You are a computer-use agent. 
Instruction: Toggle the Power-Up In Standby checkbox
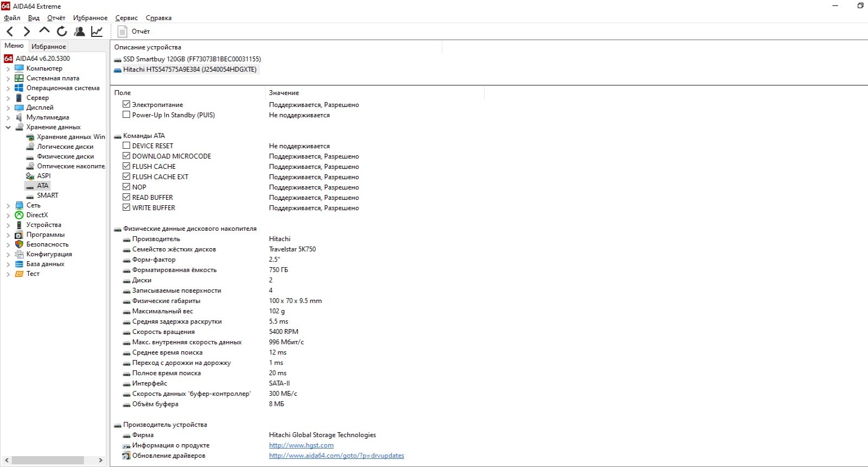(x=126, y=115)
